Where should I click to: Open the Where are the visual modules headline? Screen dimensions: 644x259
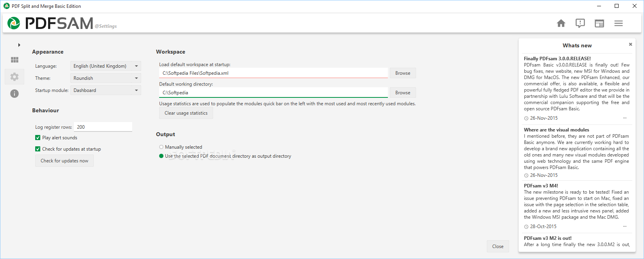tap(556, 130)
